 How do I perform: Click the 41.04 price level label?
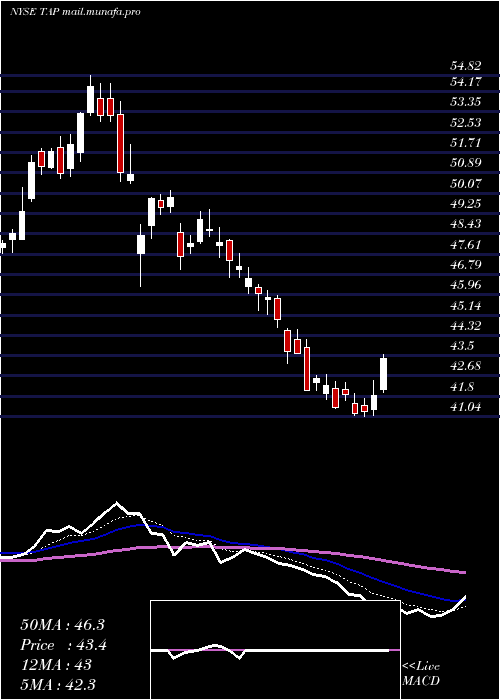pos(466,407)
